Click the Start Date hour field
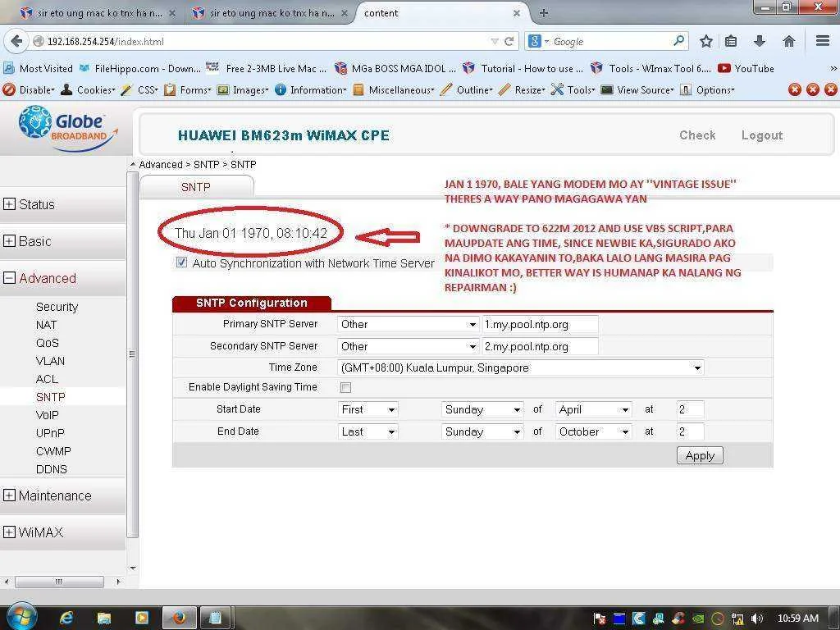The image size is (840, 630). [690, 410]
